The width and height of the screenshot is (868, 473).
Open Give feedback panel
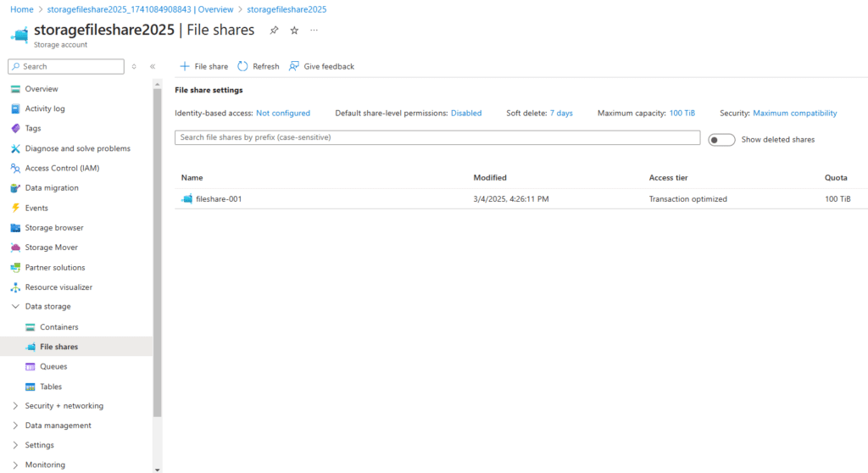tap(321, 66)
